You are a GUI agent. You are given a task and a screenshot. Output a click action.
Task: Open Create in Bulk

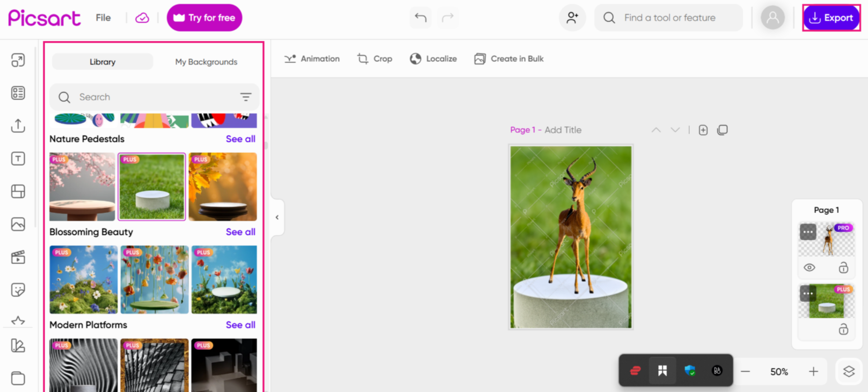click(x=509, y=59)
